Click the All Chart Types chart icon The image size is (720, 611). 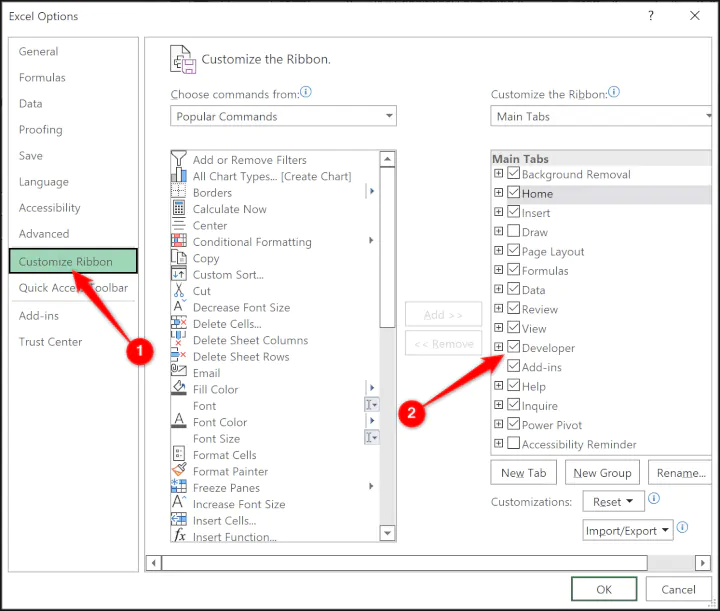click(x=179, y=175)
